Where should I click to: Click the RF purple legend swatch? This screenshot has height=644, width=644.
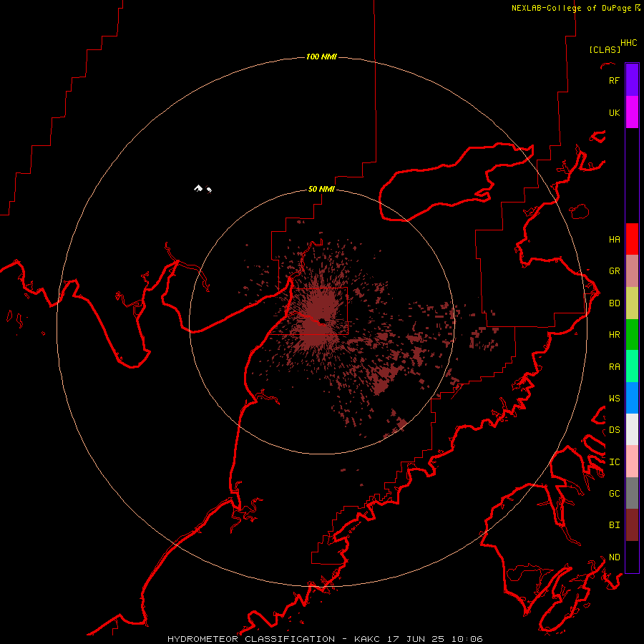click(632, 80)
